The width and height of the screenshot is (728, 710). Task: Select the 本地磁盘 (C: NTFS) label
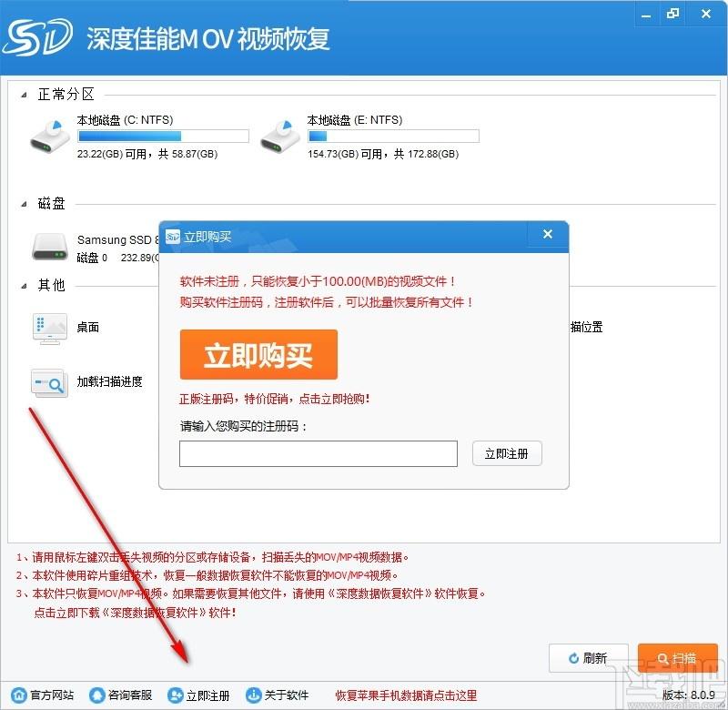(x=125, y=120)
